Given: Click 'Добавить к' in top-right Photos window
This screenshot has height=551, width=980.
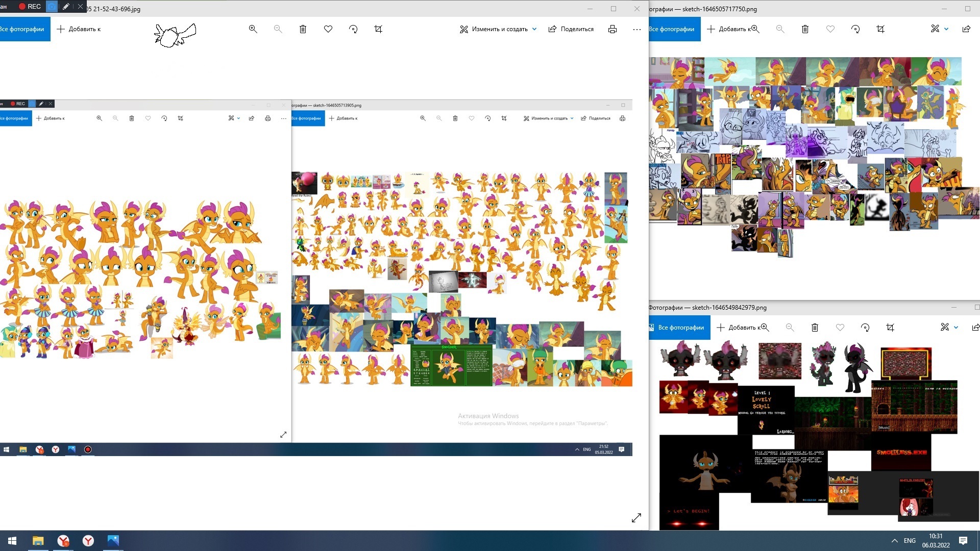Looking at the screenshot, I should pyautogui.click(x=730, y=29).
